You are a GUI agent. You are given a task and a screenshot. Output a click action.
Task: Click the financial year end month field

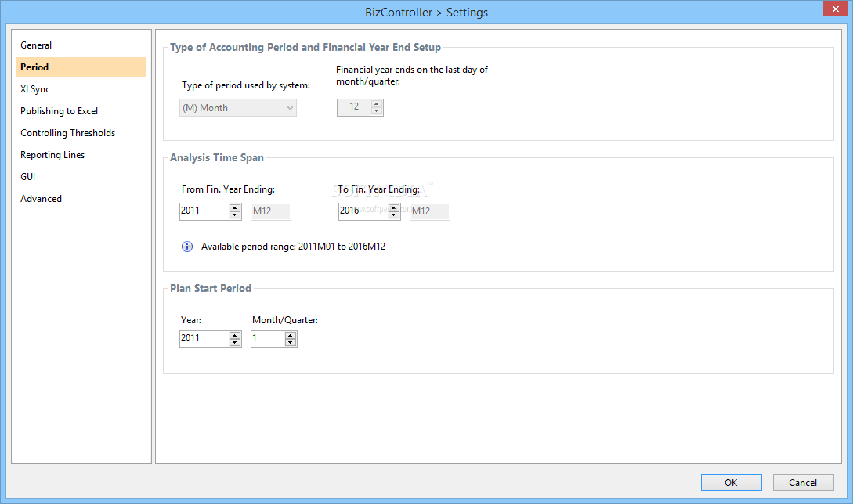click(354, 107)
